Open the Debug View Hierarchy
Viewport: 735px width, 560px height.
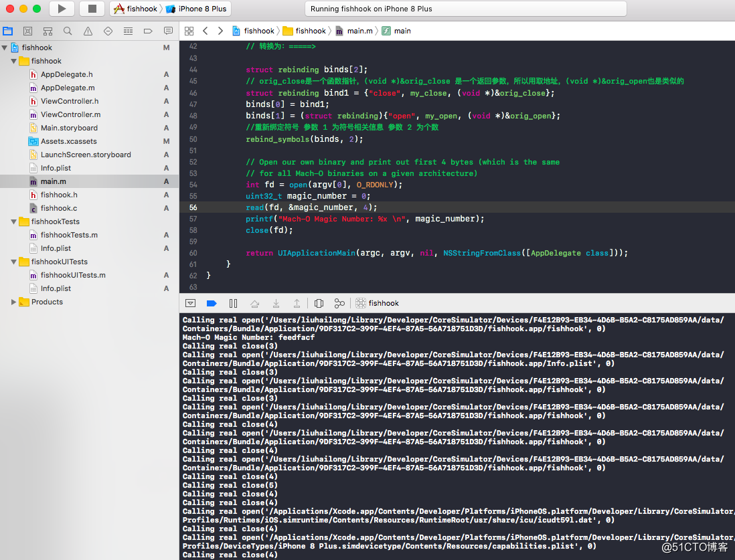pyautogui.click(x=319, y=304)
